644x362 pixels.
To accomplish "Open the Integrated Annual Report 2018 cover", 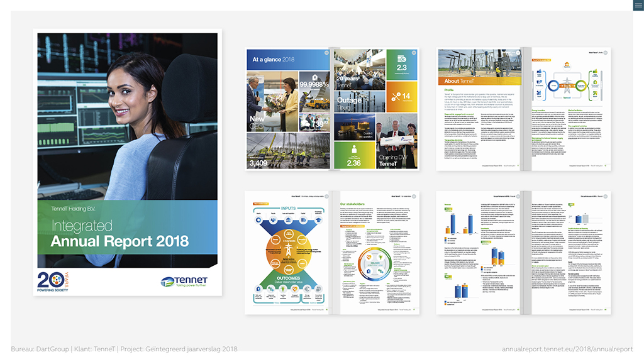I will pos(127,162).
